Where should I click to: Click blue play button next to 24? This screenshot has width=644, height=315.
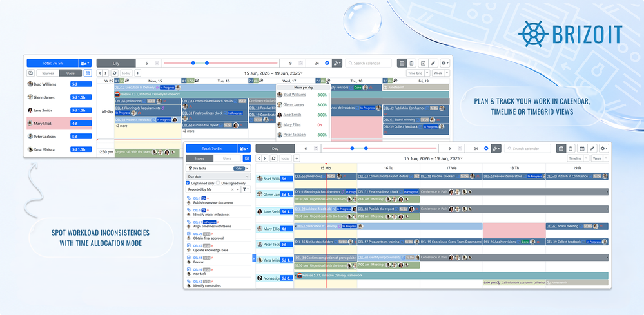327,63
